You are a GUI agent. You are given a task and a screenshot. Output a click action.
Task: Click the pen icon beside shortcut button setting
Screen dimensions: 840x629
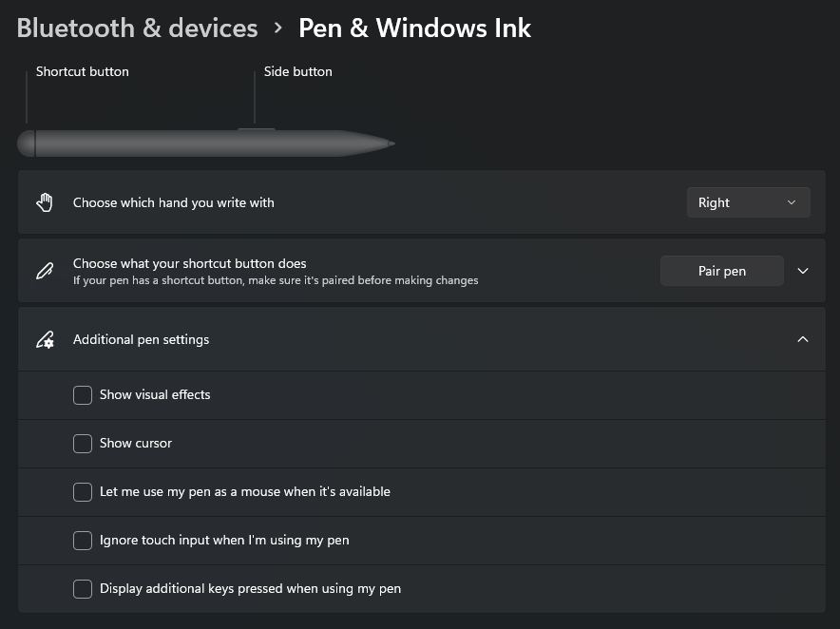45,271
